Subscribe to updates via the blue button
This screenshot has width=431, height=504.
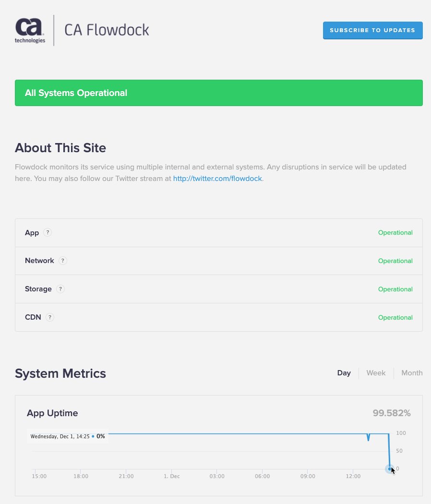(372, 30)
